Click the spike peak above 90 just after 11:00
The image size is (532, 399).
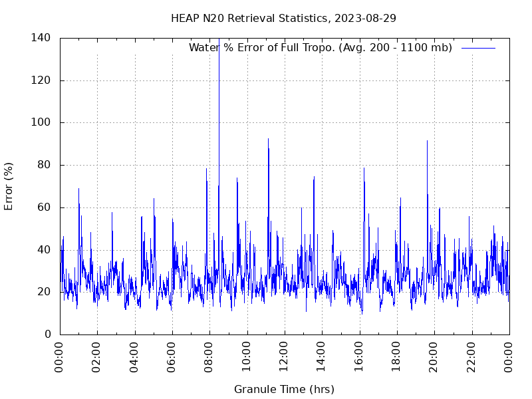coord(269,139)
